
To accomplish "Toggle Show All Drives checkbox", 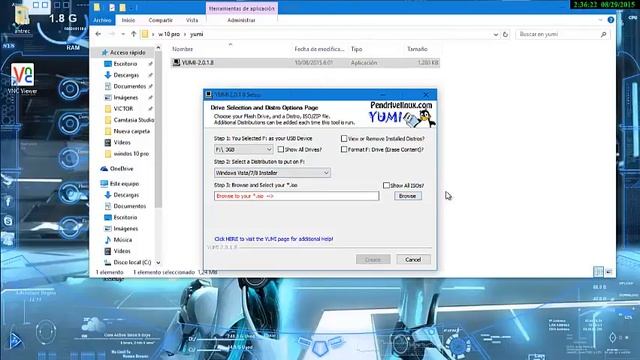I will click(281, 149).
